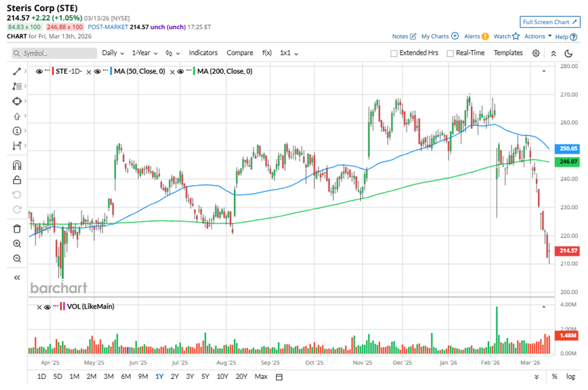Click the Full Screen Chart button
588x390 pixels.
point(550,22)
